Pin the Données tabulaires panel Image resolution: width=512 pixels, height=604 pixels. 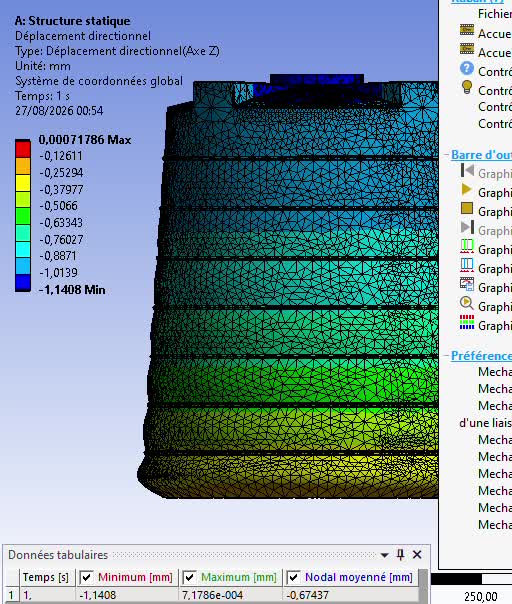coord(400,555)
